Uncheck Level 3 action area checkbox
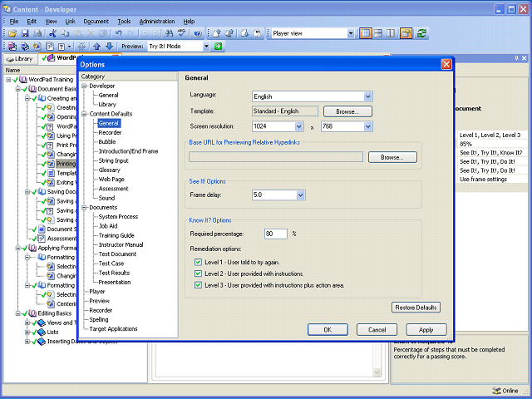 (198, 285)
